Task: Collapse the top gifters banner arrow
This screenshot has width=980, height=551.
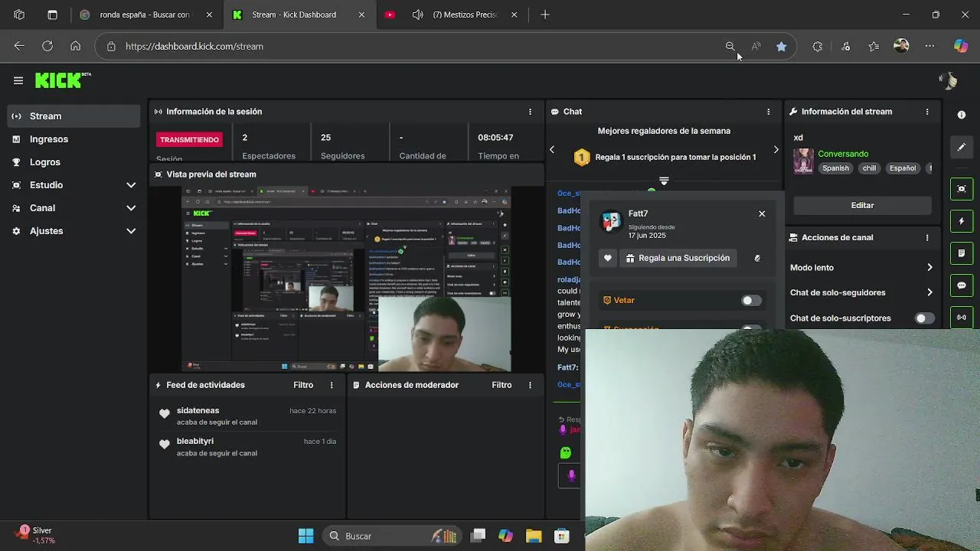Action: pos(664,181)
